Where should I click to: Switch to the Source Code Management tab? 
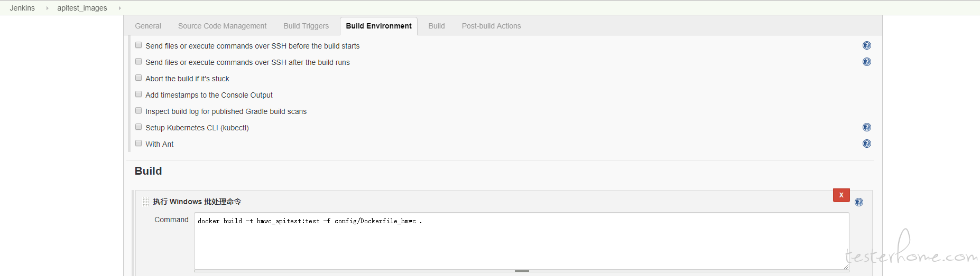pos(222,26)
